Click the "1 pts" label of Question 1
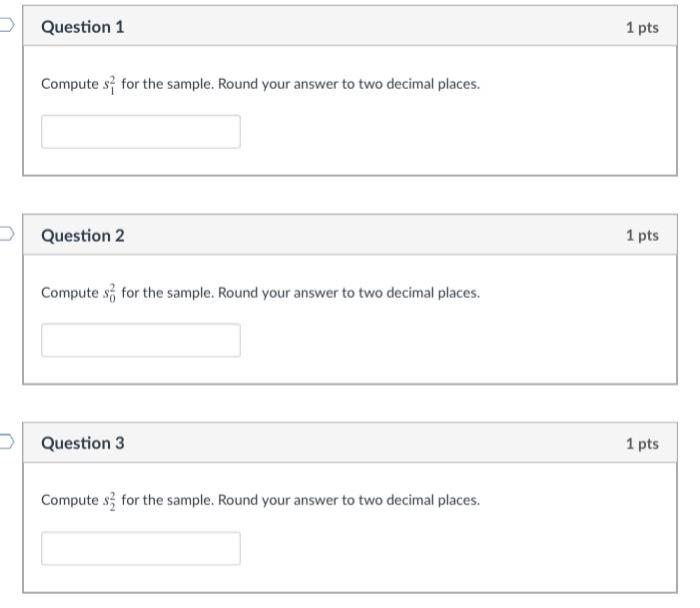700x608 pixels. [x=642, y=27]
